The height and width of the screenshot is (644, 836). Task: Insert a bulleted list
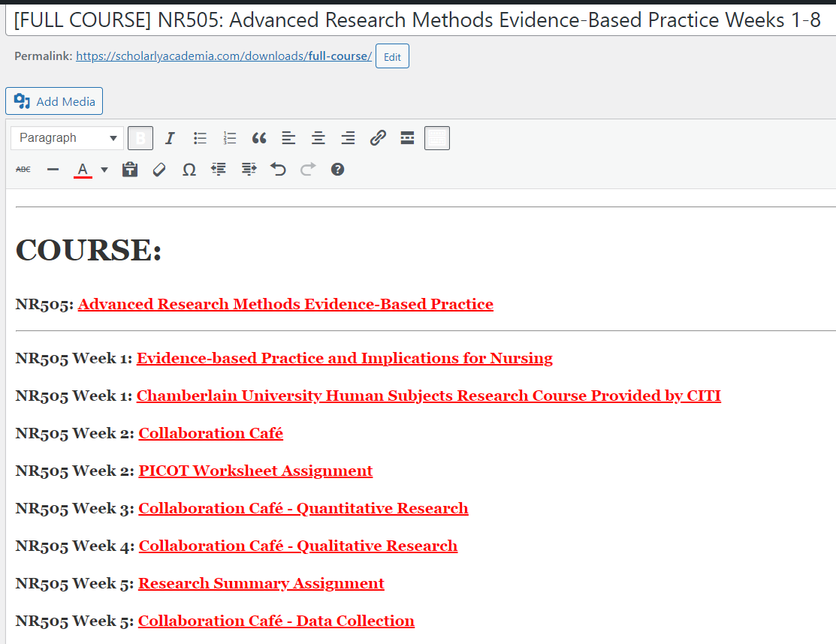pos(200,138)
